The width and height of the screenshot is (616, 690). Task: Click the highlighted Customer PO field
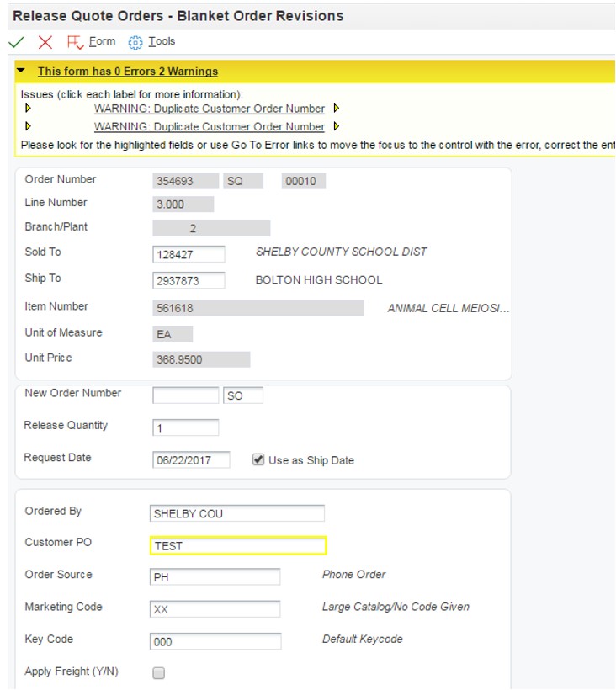tap(238, 545)
